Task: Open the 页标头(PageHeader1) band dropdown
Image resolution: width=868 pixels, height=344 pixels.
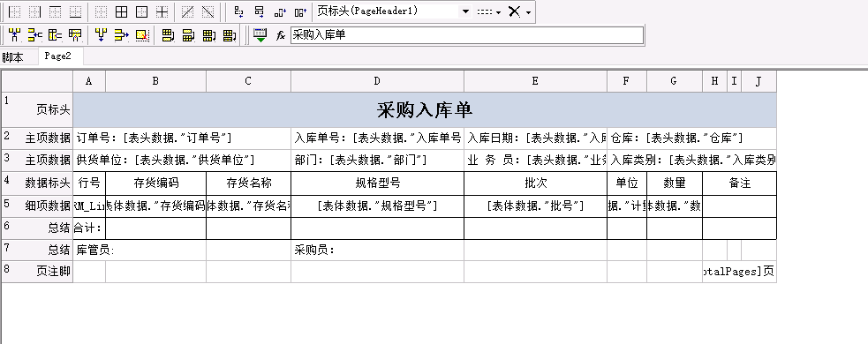Action: tap(465, 11)
